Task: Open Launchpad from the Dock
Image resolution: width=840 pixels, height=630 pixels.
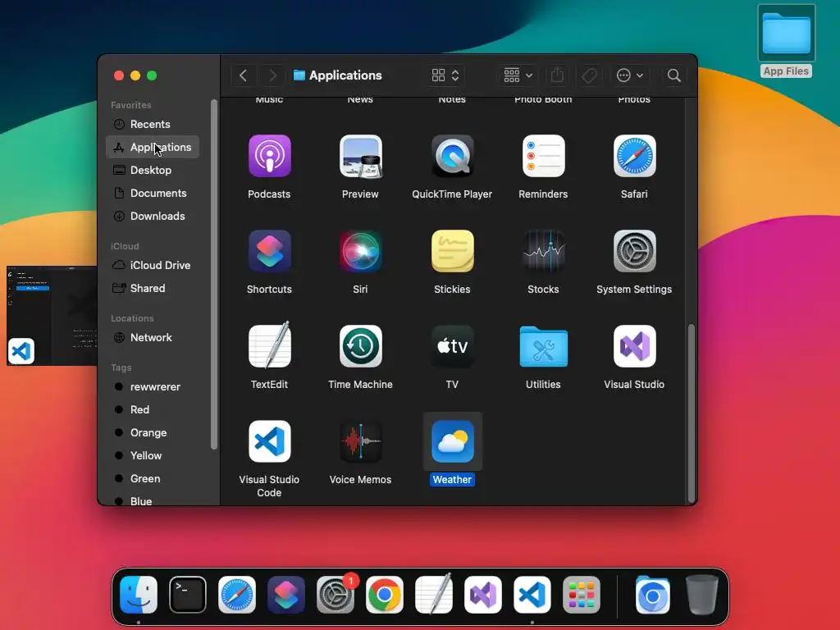Action: click(x=582, y=595)
